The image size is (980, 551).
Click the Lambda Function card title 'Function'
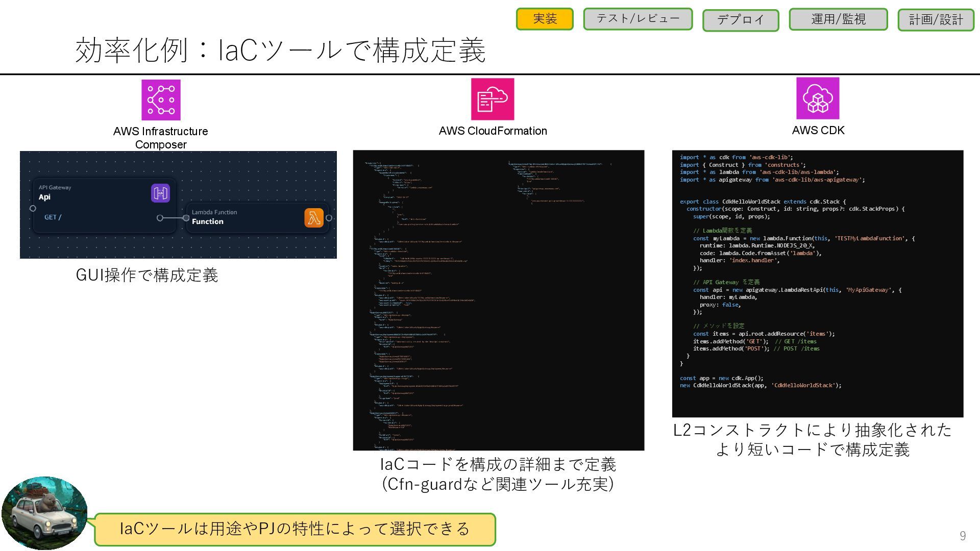pyautogui.click(x=207, y=221)
